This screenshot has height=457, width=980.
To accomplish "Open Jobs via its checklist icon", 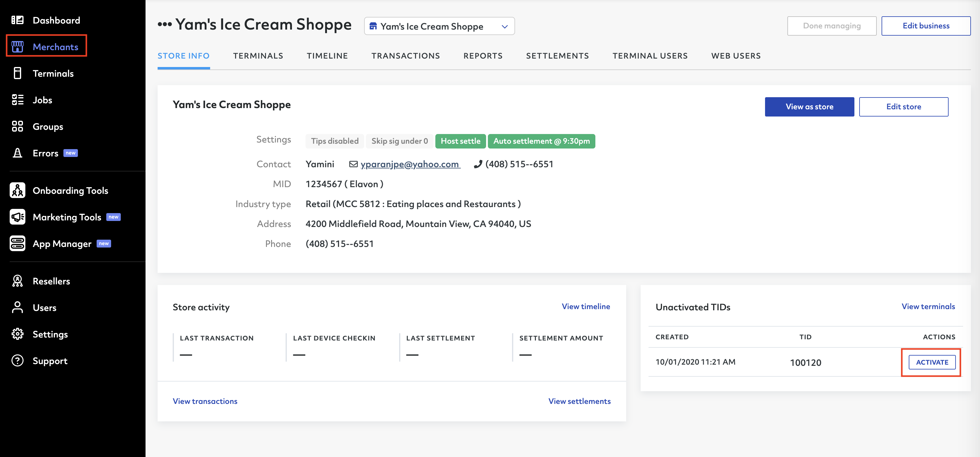I will click(18, 100).
